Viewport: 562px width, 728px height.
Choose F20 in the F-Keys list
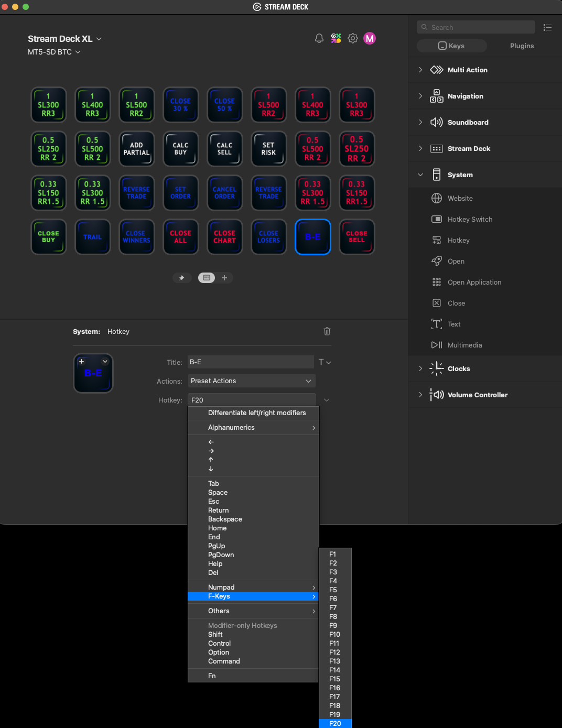click(335, 723)
